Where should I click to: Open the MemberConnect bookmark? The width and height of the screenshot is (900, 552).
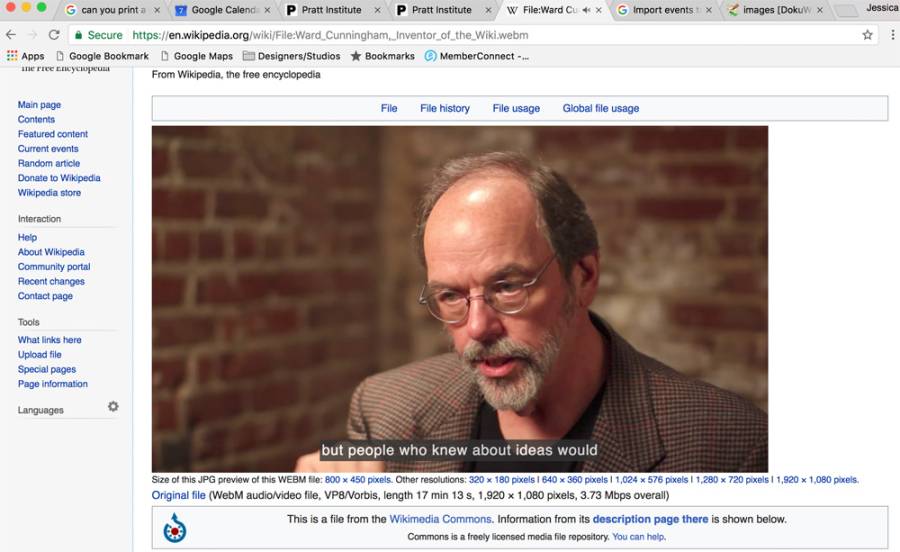coord(476,56)
